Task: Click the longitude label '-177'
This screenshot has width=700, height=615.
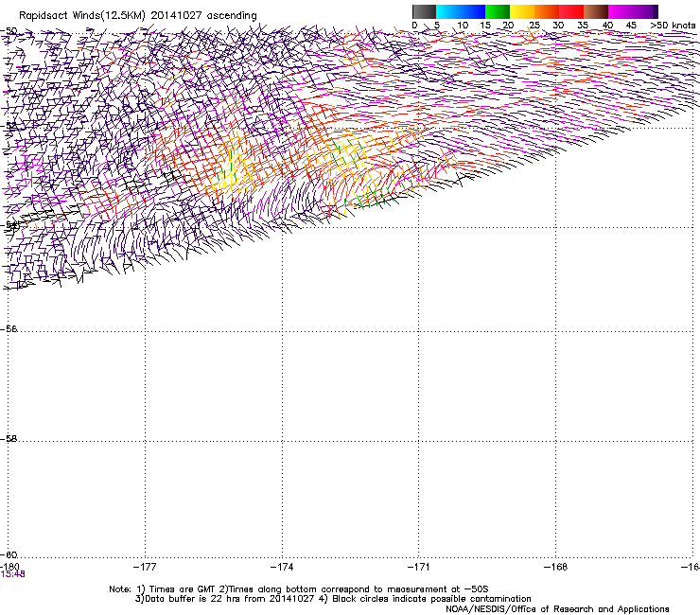Action: click(x=145, y=567)
